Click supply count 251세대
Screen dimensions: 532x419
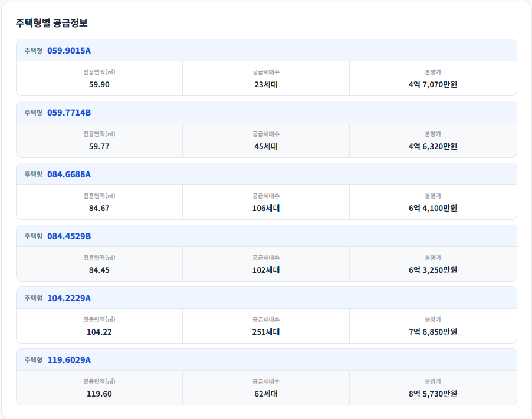pyautogui.click(x=266, y=332)
